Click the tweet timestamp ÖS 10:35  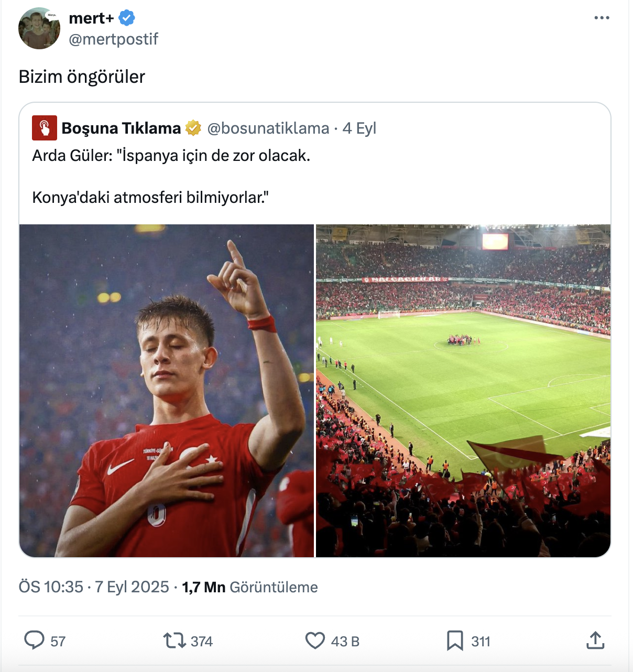pyautogui.click(x=51, y=587)
